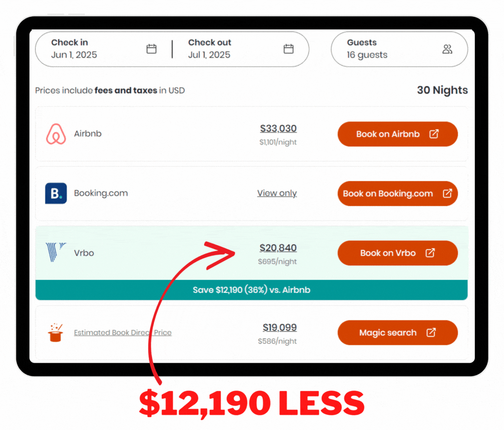Click the Save $12,190 vs. Airbnb banner

[252, 290]
